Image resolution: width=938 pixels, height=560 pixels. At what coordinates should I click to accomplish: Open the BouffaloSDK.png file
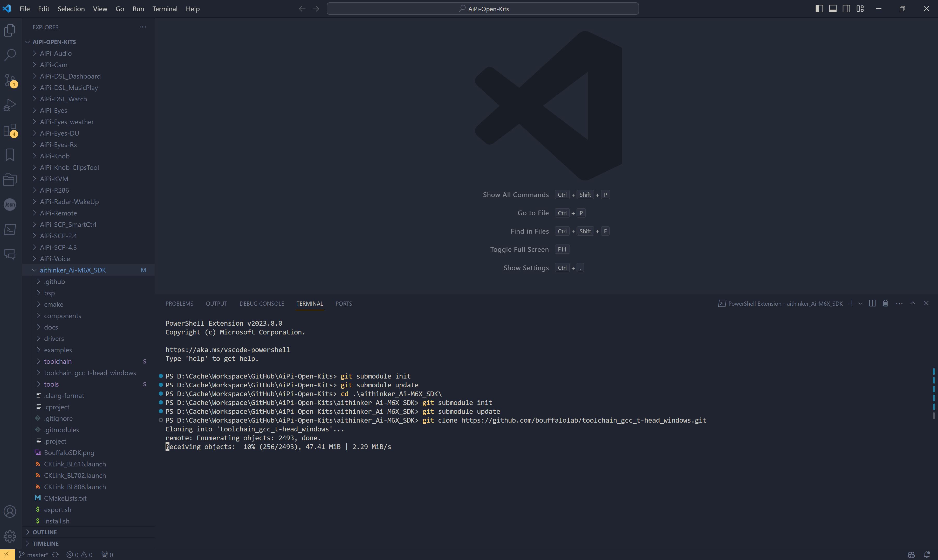click(89, 452)
